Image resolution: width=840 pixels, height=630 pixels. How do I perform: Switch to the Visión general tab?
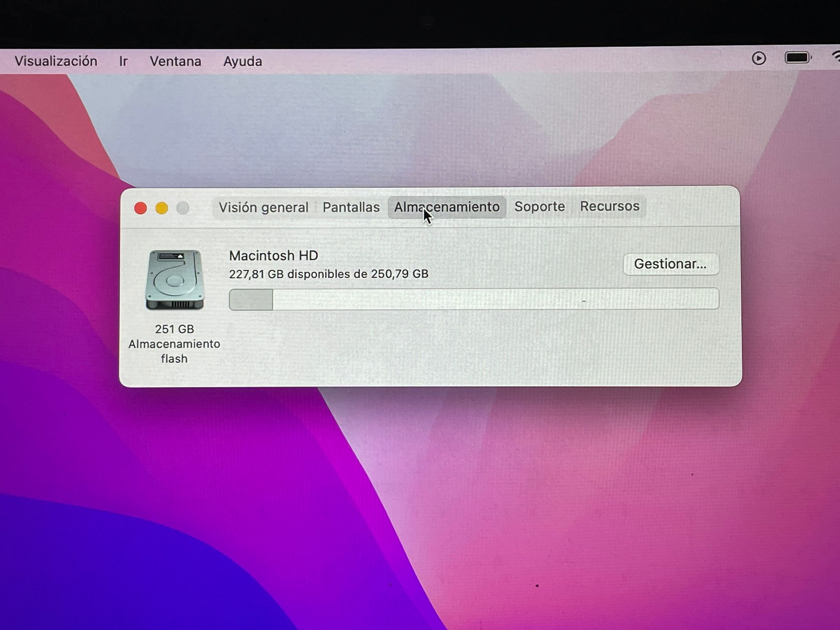click(x=263, y=208)
